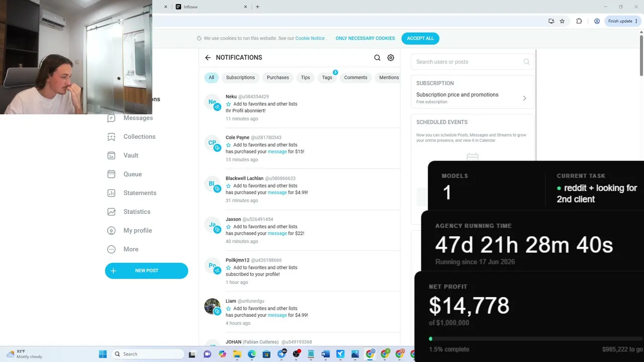
Task: Click the page vertical scrollbar
Action: [x=641, y=55]
